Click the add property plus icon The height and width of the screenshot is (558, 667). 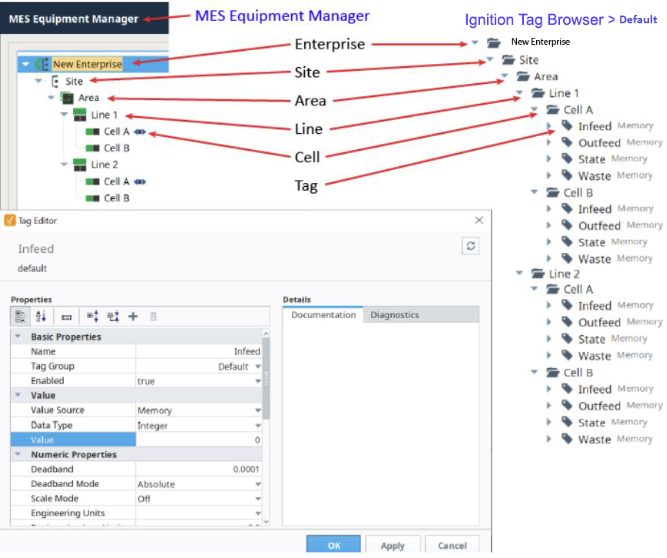(x=133, y=316)
